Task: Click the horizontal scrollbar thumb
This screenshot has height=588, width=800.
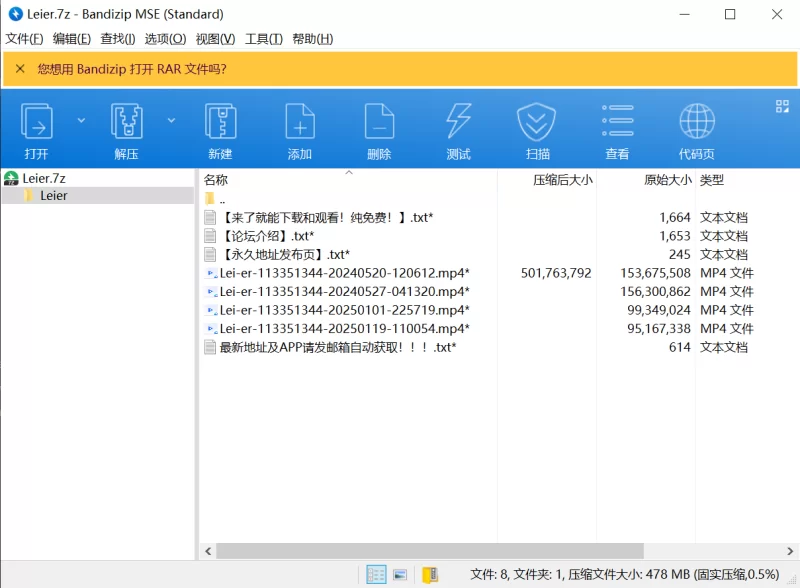Action: 430,551
